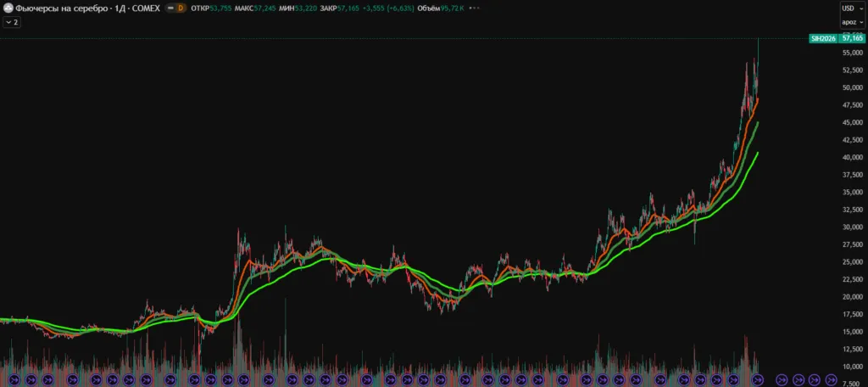This screenshot has height=387, width=868.
Task: Open the three-dot more menu in legend
Action: (x=476, y=8)
